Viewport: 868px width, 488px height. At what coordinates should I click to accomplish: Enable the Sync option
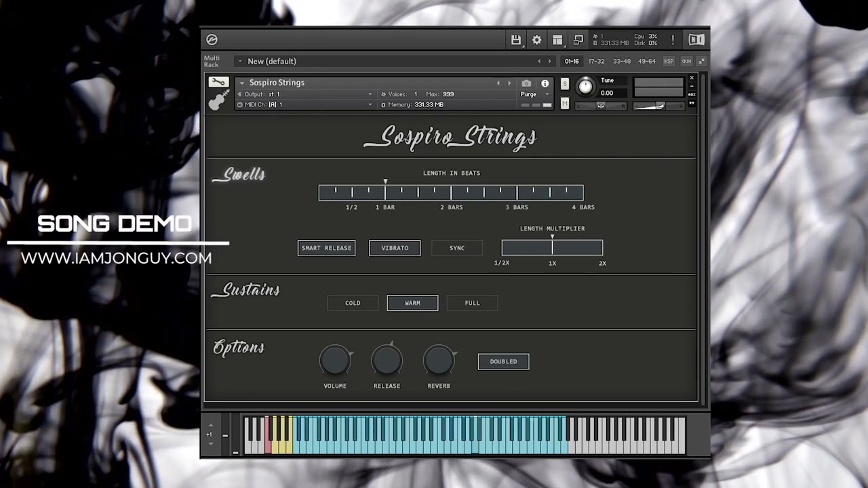click(457, 248)
